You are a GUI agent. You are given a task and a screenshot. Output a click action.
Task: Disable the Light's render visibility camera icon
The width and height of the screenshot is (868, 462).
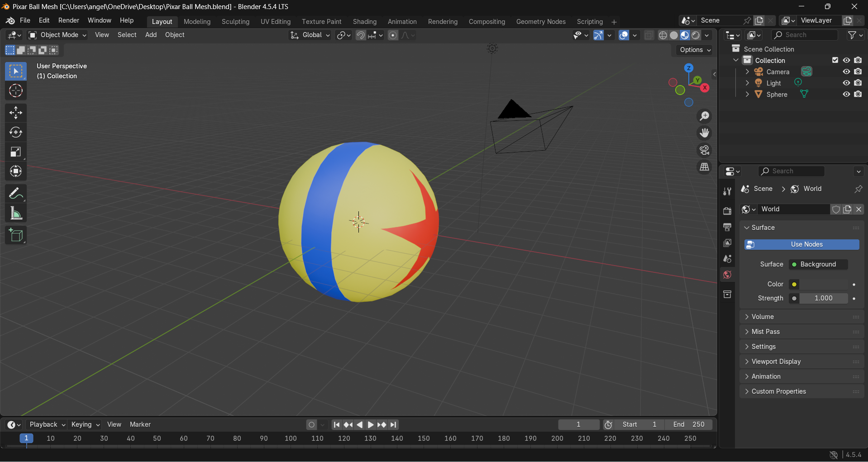(x=858, y=83)
